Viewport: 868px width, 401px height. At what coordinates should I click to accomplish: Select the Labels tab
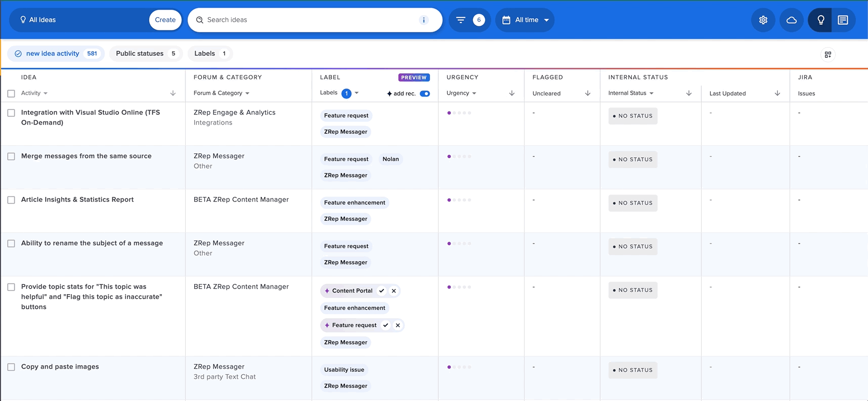click(x=210, y=54)
